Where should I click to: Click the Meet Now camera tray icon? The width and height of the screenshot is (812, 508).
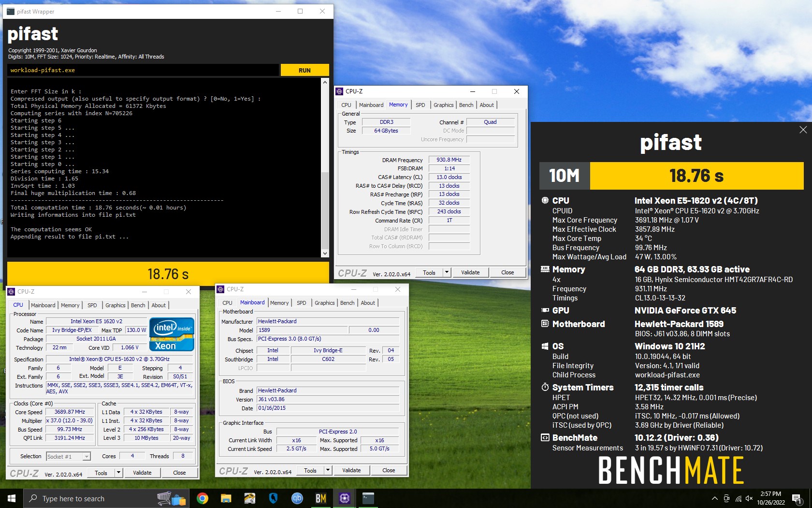pyautogui.click(x=726, y=498)
